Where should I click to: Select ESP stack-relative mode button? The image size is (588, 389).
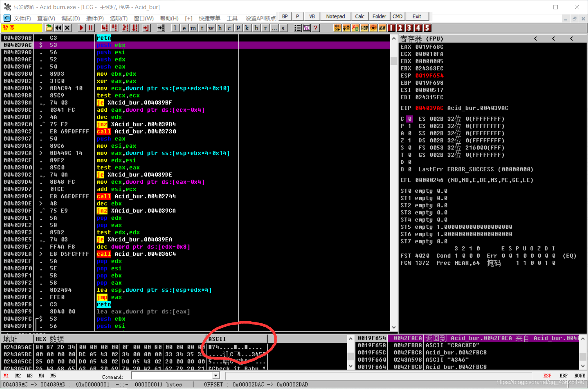point(547,376)
